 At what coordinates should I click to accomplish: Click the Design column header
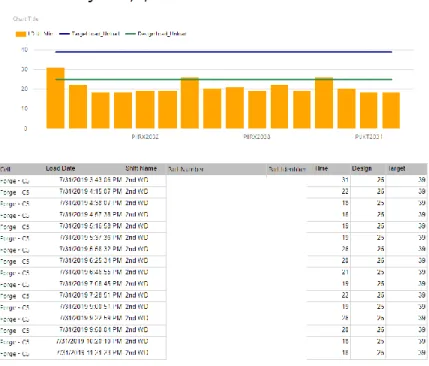coord(362,169)
